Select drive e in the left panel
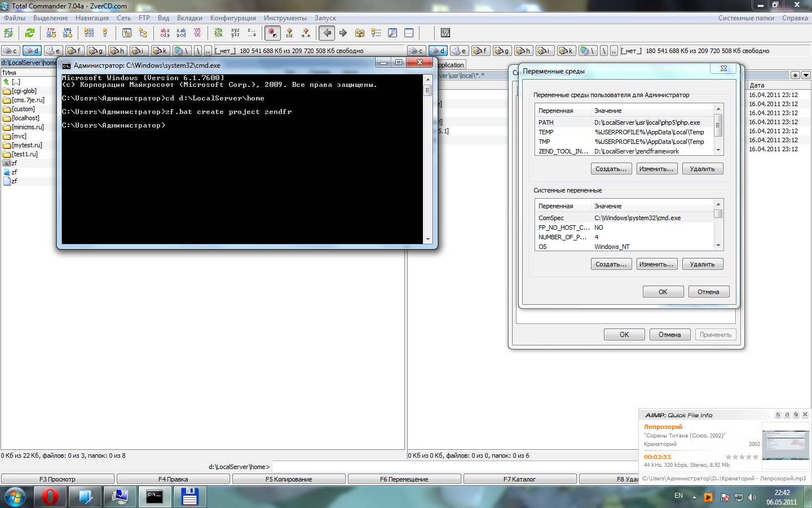The width and height of the screenshot is (812, 508). point(54,51)
